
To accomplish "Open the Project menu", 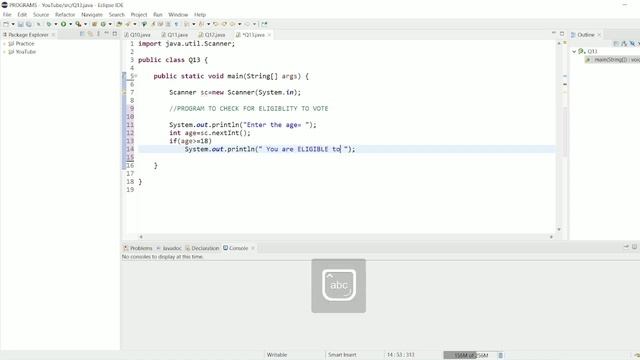I will 139,15.
